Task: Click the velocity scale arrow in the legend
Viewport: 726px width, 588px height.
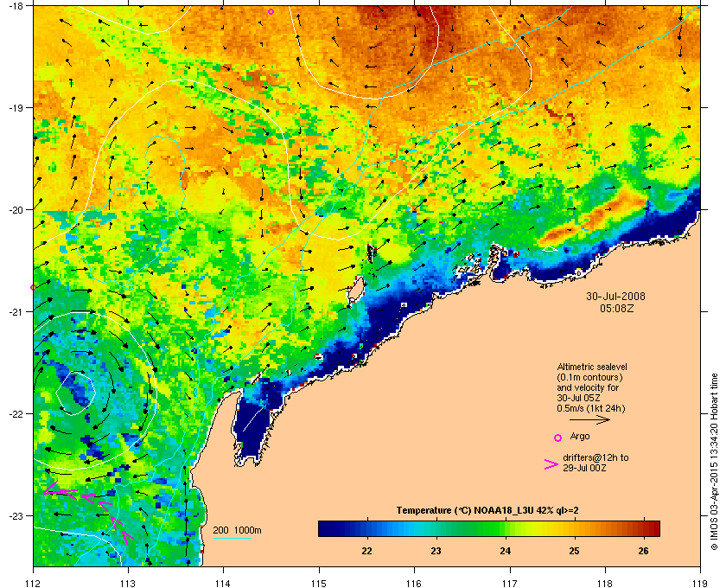Action: (x=589, y=420)
